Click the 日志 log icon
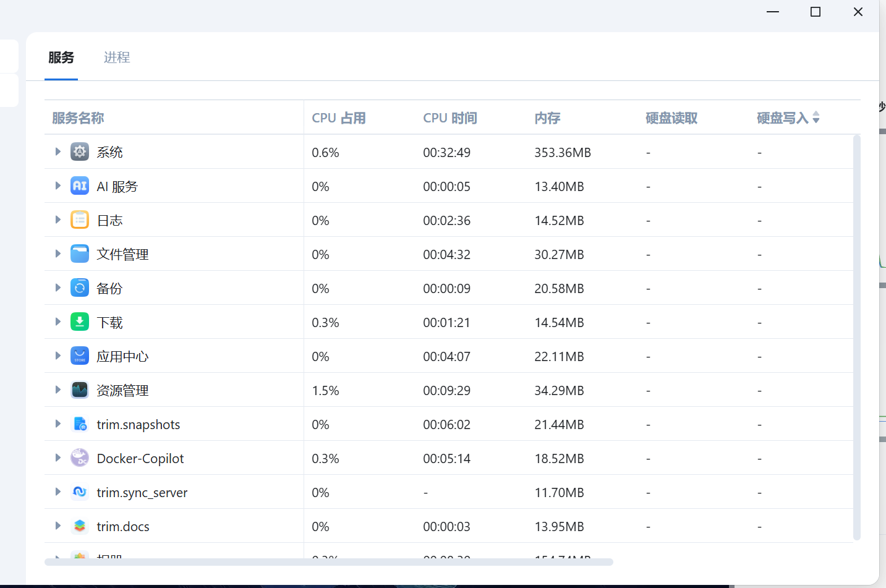The height and width of the screenshot is (588, 886). click(80, 219)
